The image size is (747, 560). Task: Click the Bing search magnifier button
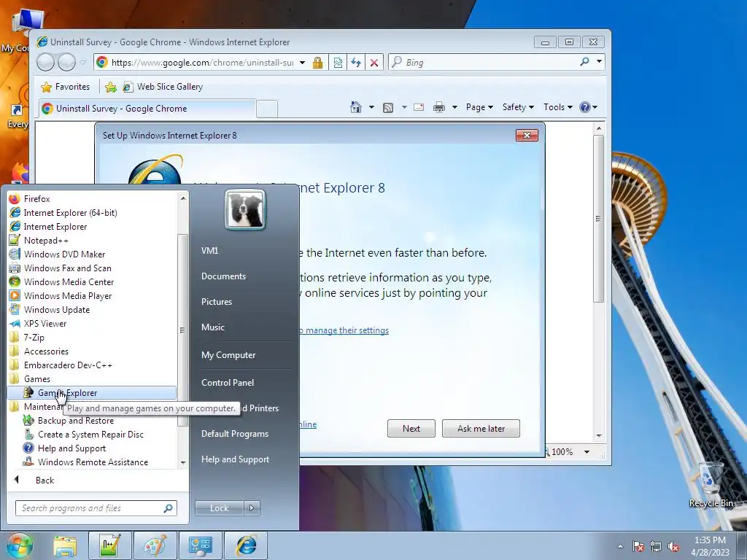click(x=584, y=62)
